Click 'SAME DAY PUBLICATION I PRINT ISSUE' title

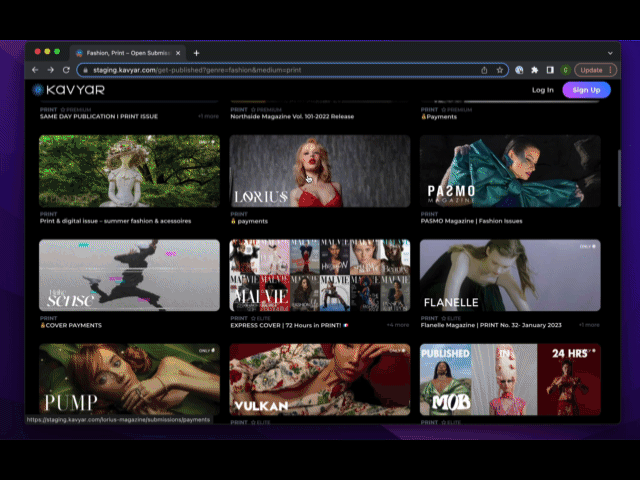[x=99, y=116]
